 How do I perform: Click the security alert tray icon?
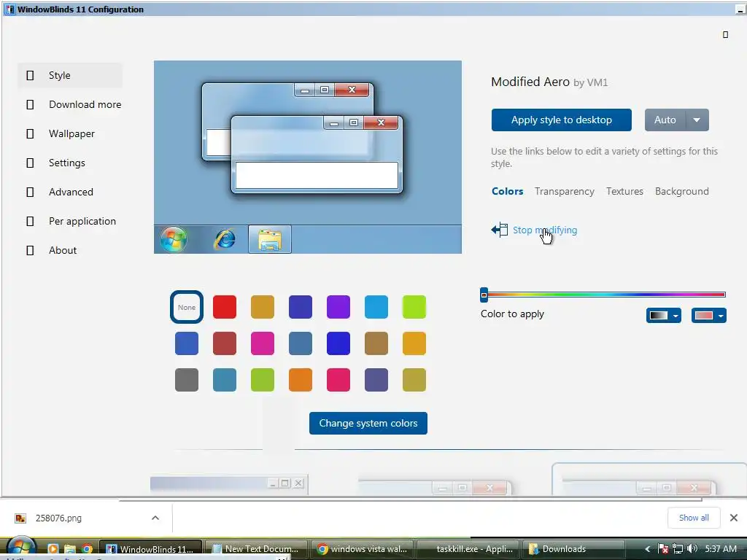click(x=662, y=549)
